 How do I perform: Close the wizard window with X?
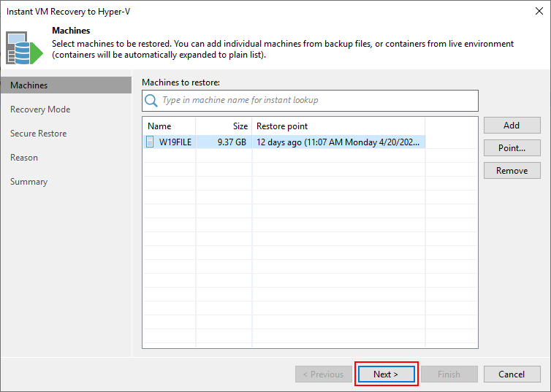[539, 11]
